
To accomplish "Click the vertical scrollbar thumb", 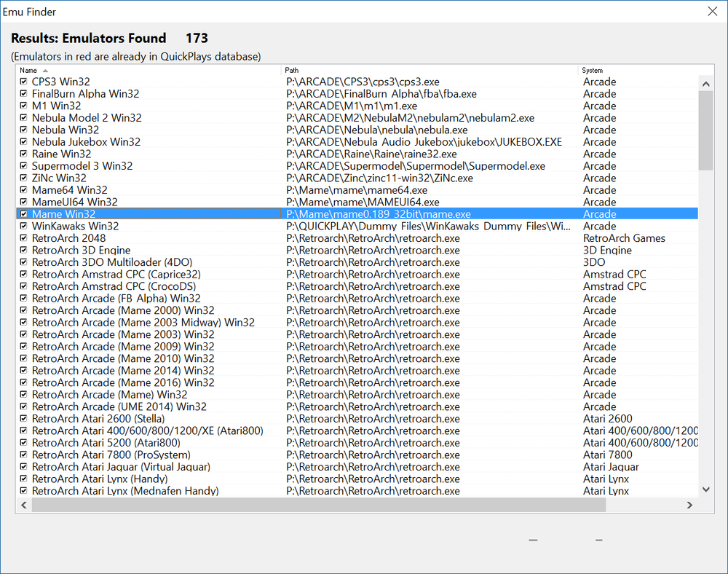I will pos(705,130).
